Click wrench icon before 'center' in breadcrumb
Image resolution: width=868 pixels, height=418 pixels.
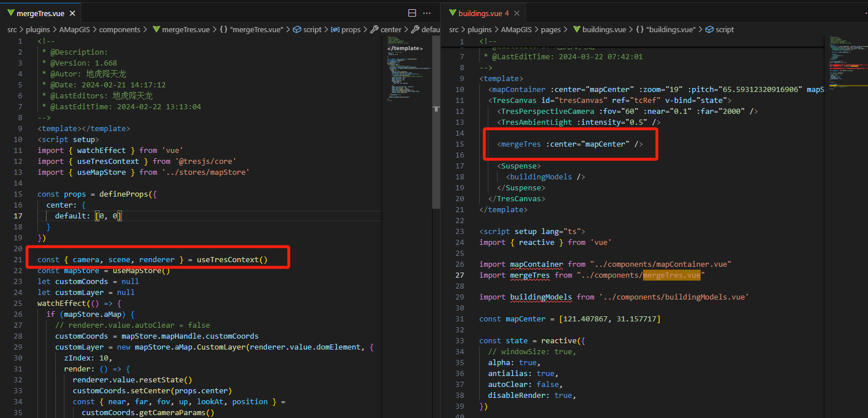click(x=374, y=29)
